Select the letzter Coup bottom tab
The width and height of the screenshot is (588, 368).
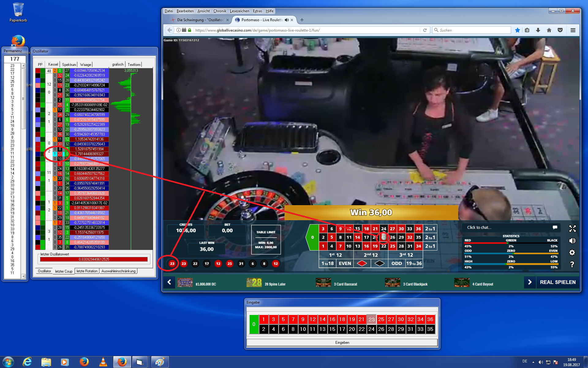[x=64, y=271]
